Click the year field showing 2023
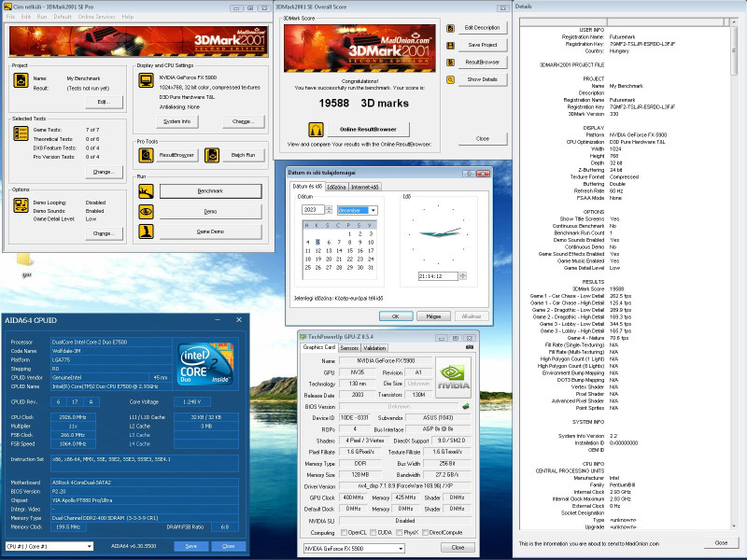Screen dimensions: 747x560 click(x=313, y=209)
